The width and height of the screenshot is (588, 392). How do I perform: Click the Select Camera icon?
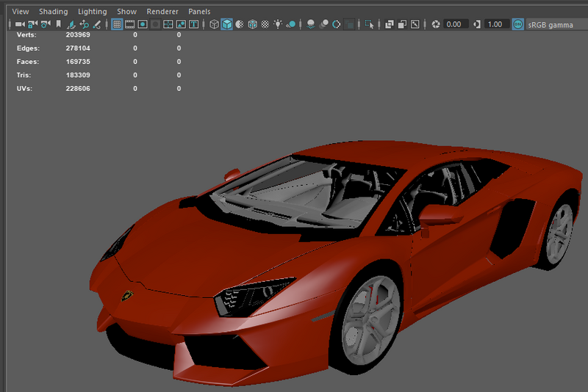tap(20, 24)
